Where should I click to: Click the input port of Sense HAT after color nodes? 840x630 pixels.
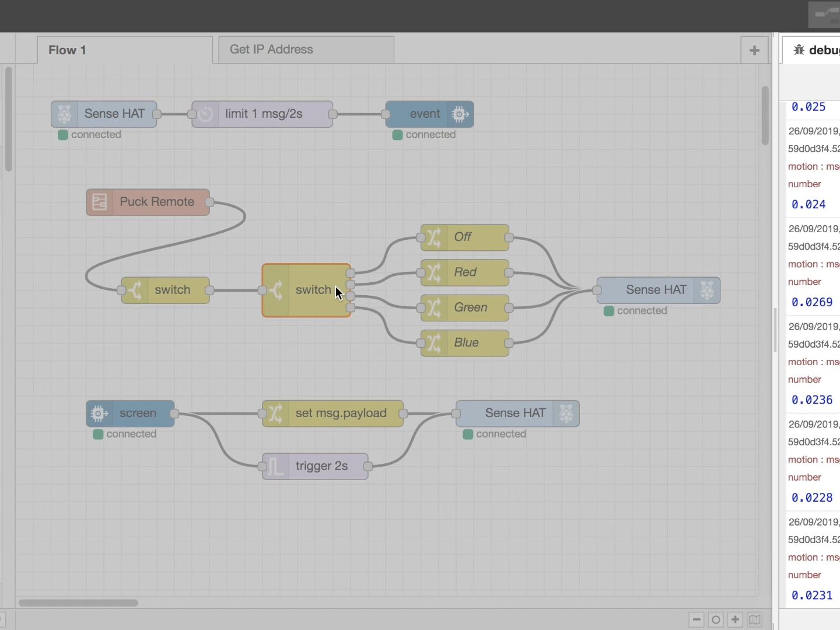[x=597, y=290]
